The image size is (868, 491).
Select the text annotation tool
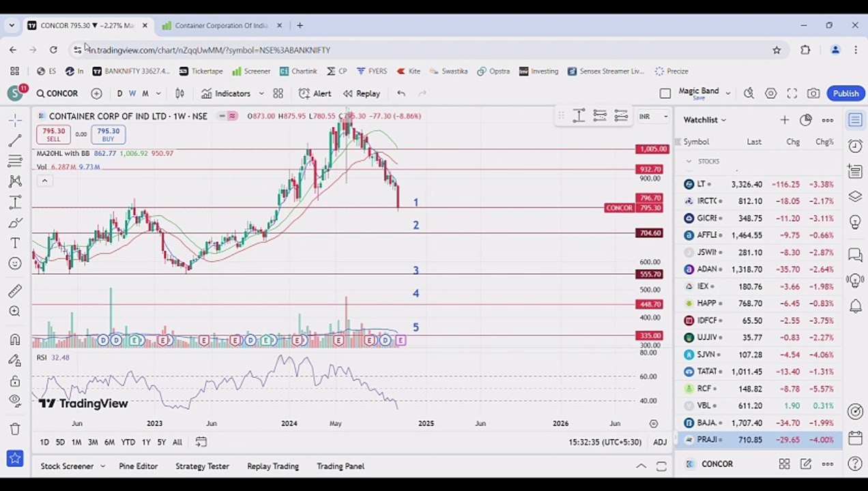coord(15,243)
